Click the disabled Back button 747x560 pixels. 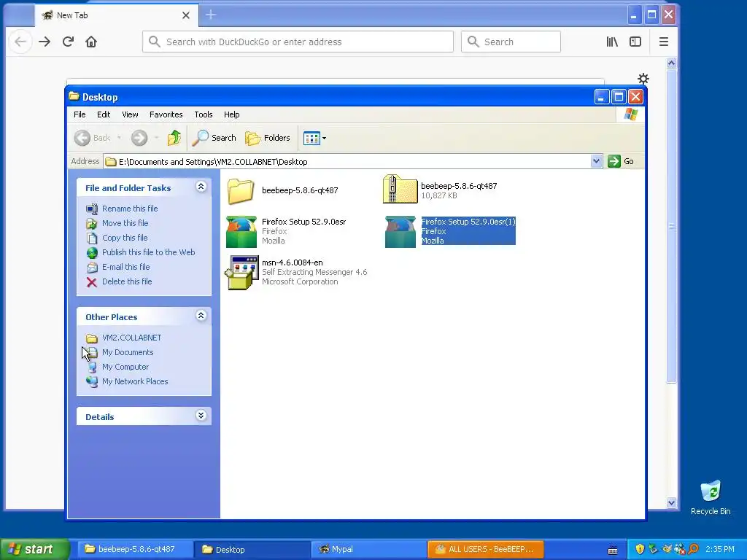coord(93,138)
